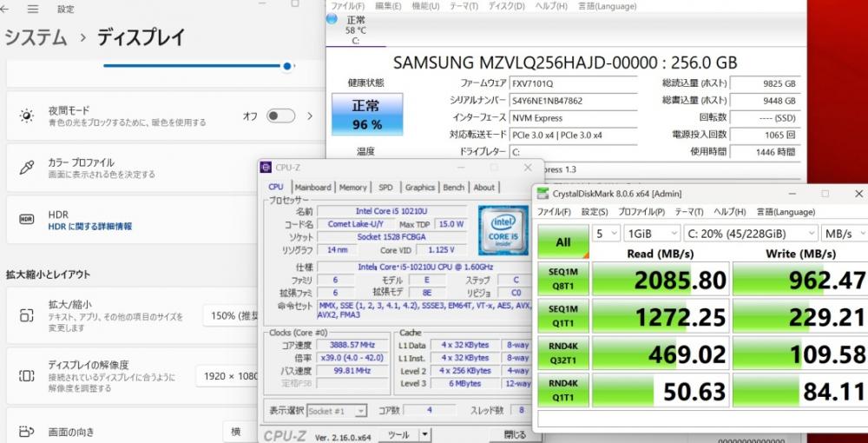
Task: Open CrystalDiskInfo 機能(U) menu
Action: 425,6
